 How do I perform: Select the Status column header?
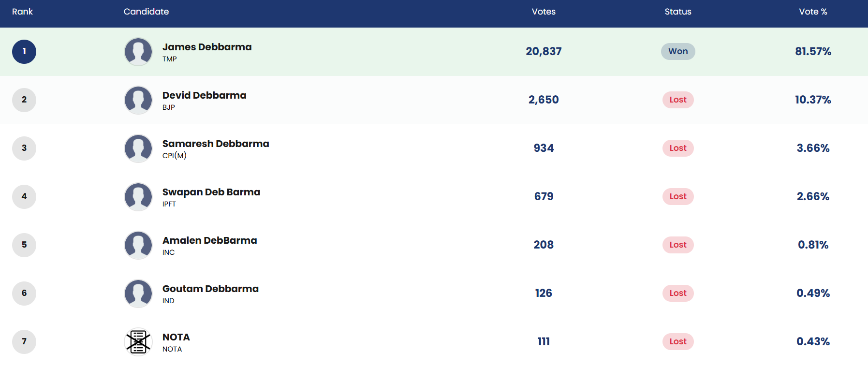[x=678, y=12]
